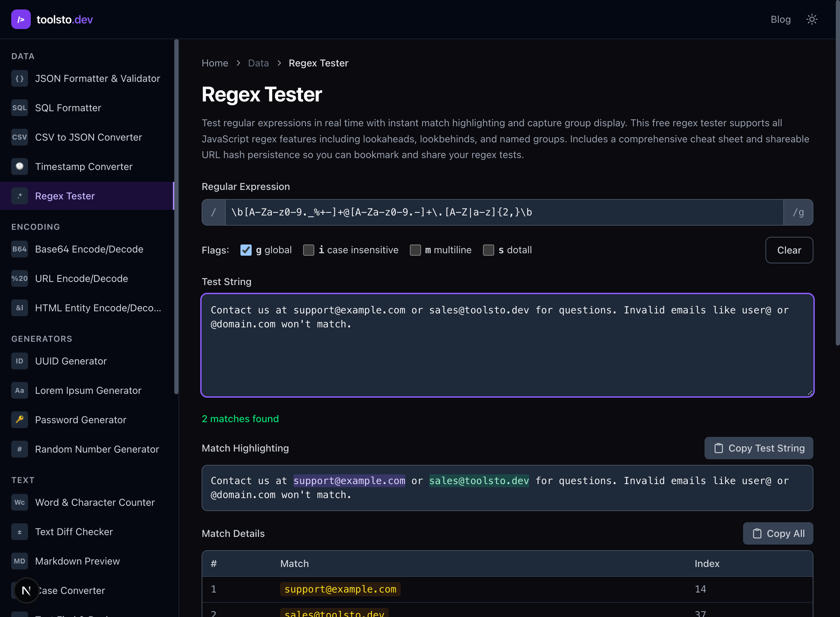Toggle the light/dark theme sun icon
Image resolution: width=840 pixels, height=617 pixels.
[x=812, y=19]
